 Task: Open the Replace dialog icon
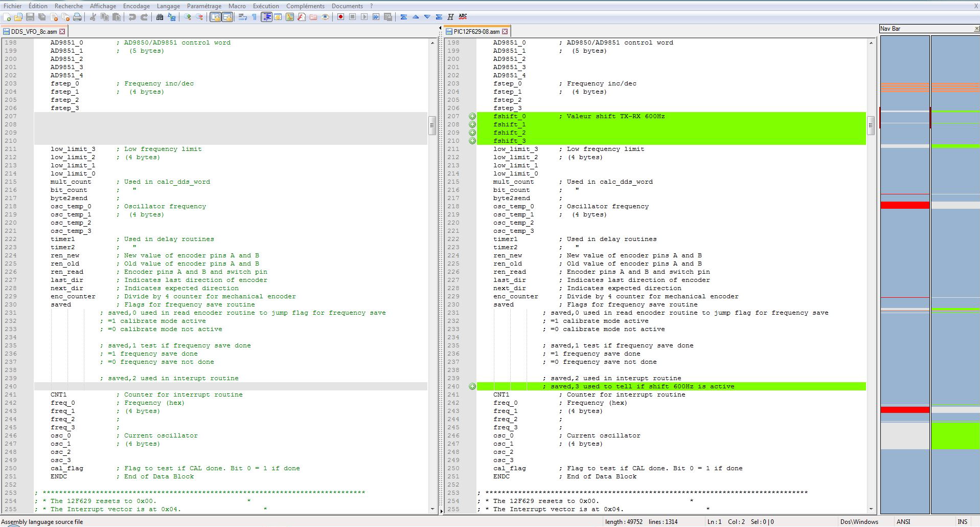(171, 17)
